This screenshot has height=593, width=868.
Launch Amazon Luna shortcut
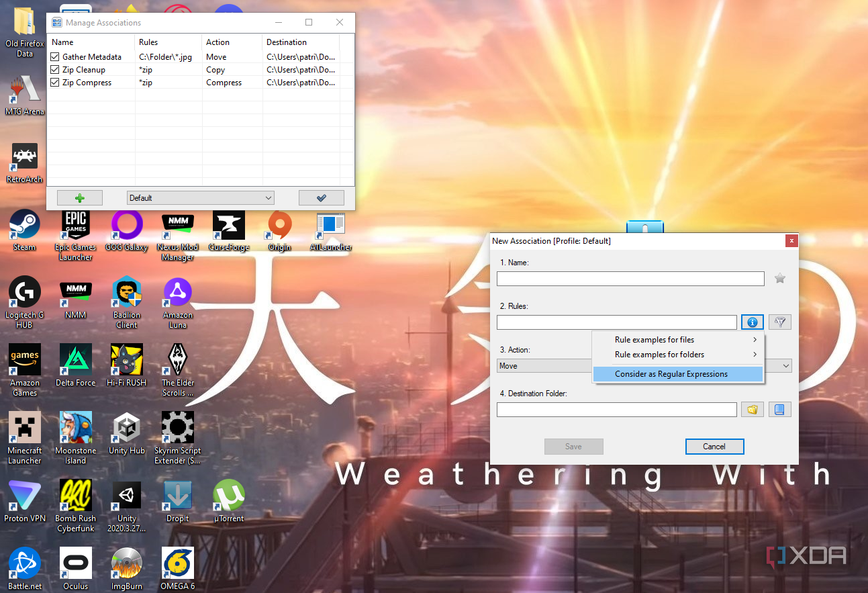coord(178,303)
